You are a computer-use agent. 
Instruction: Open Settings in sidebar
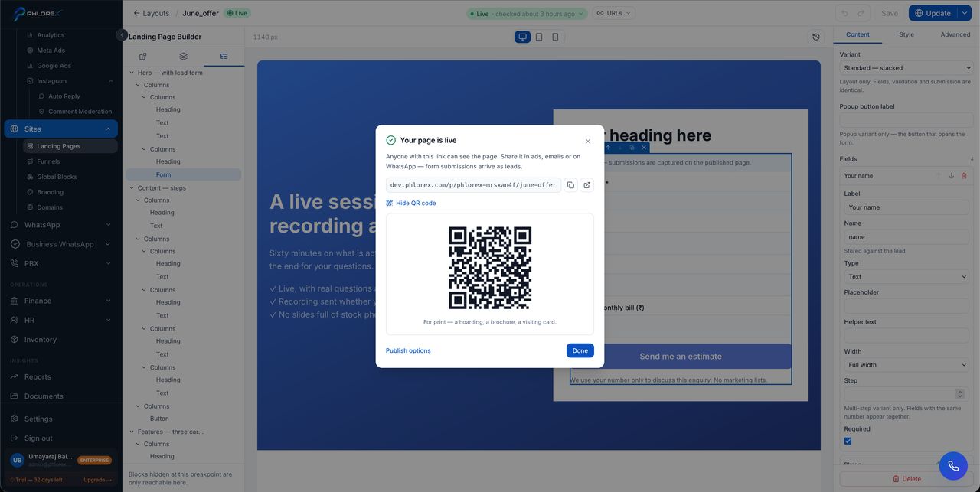(x=38, y=419)
